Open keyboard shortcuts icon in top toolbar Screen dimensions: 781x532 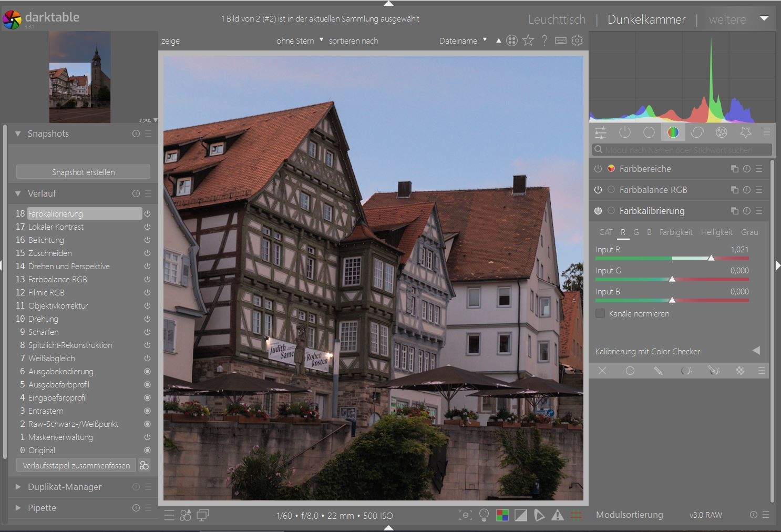pyautogui.click(x=561, y=40)
